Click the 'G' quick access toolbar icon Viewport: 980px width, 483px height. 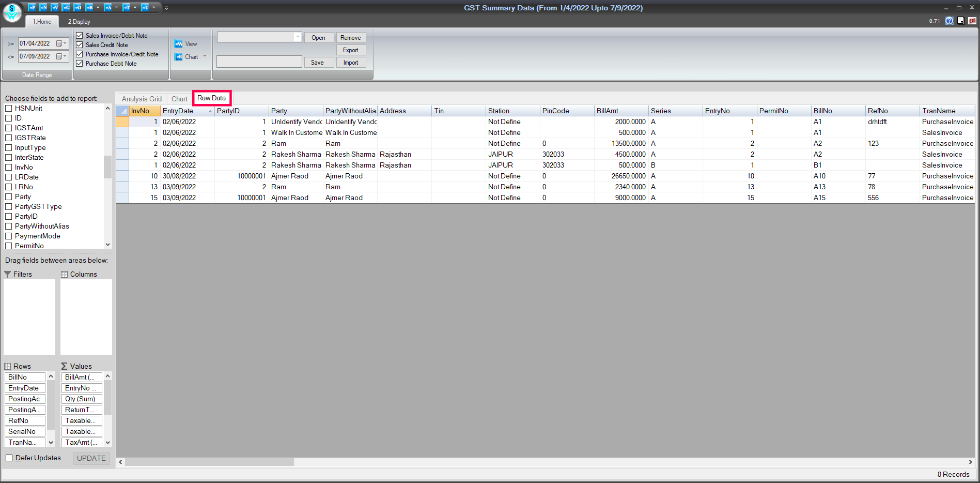66,7
